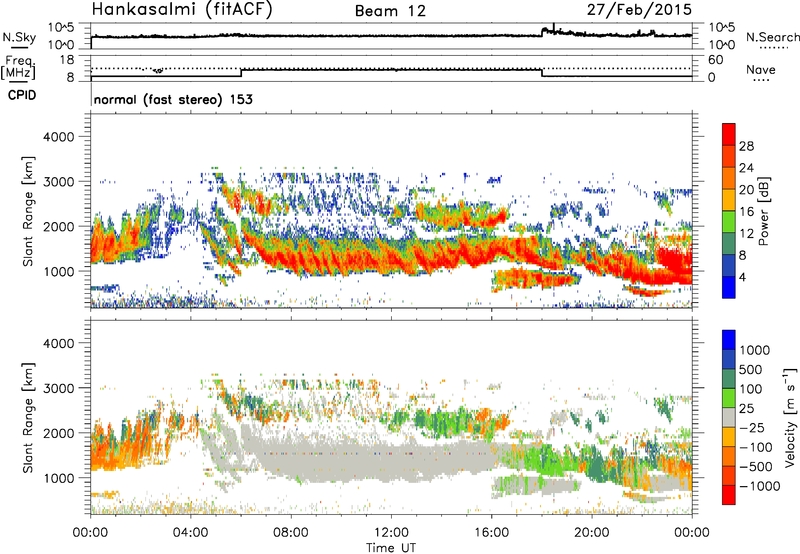This screenshot has height=554, width=800.
Task: Click the 04:00 time tick label
Action: tap(191, 533)
